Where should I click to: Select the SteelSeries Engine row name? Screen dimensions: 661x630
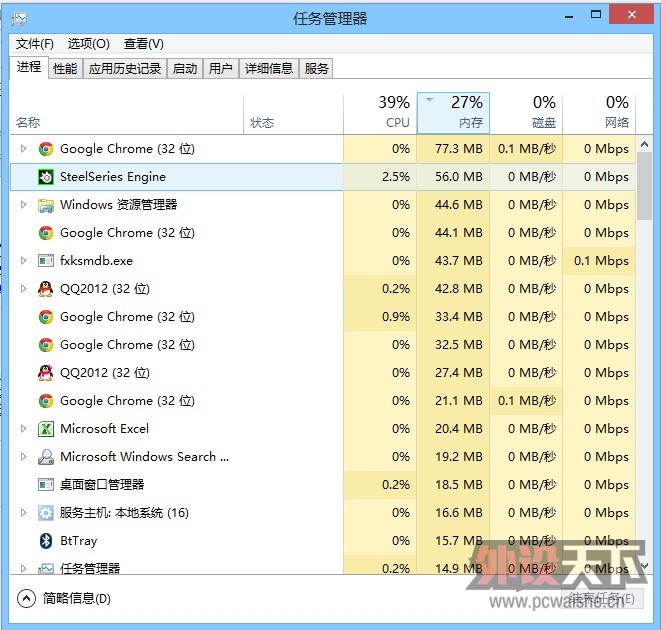[113, 177]
